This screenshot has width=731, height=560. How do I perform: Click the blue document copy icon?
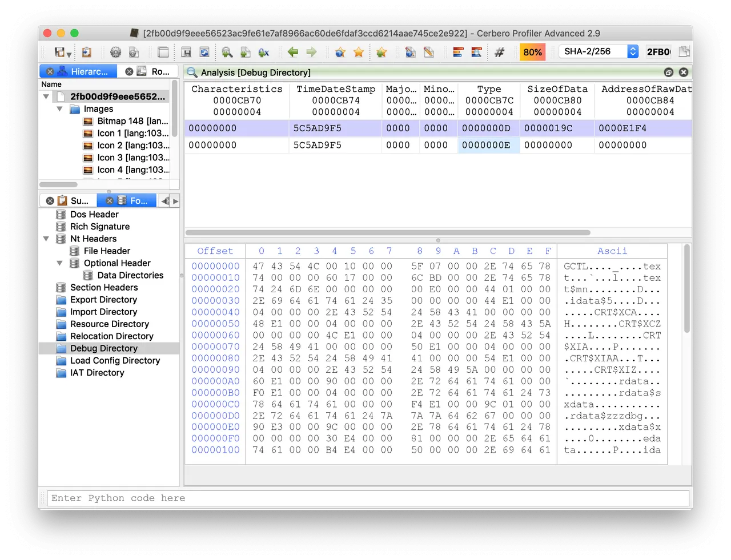point(410,52)
